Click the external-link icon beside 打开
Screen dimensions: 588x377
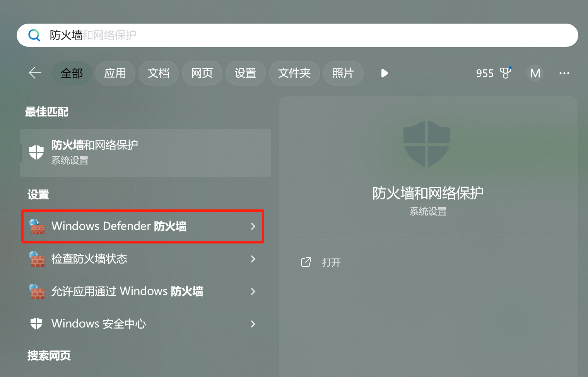(306, 262)
